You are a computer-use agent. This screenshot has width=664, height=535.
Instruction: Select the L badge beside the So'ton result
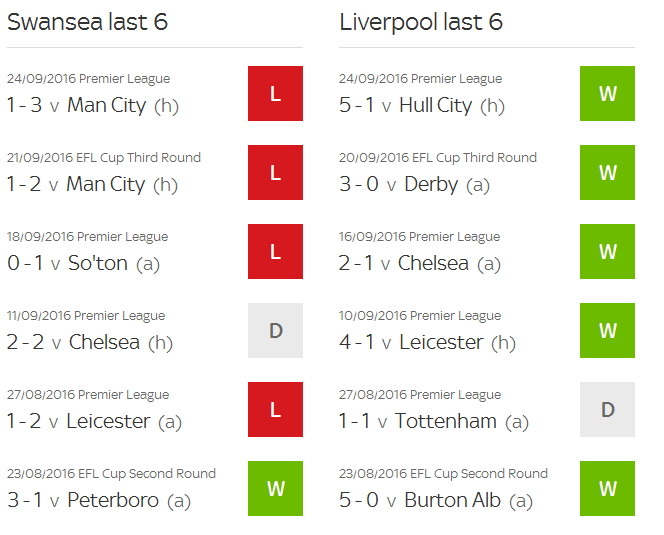[275, 251]
